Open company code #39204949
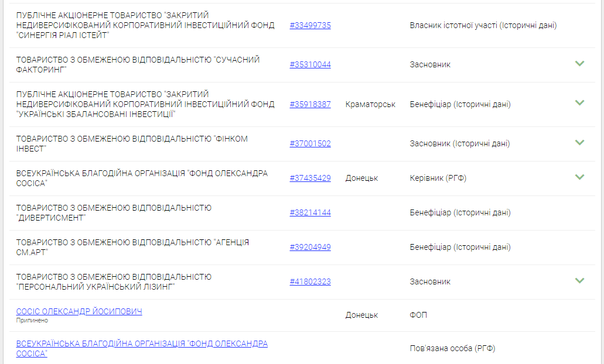The image size is (604, 364). click(310, 247)
